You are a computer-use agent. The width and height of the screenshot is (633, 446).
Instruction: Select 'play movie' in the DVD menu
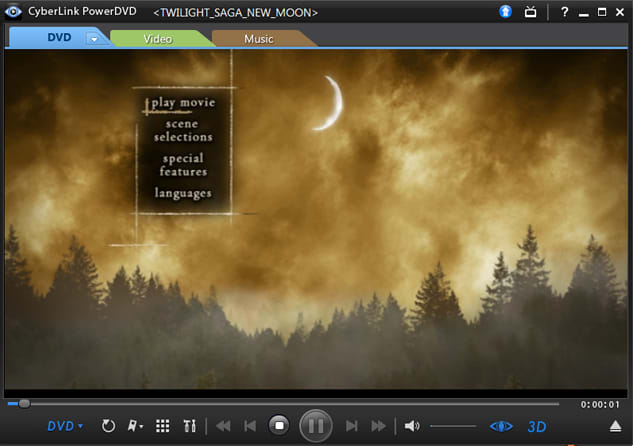click(183, 103)
